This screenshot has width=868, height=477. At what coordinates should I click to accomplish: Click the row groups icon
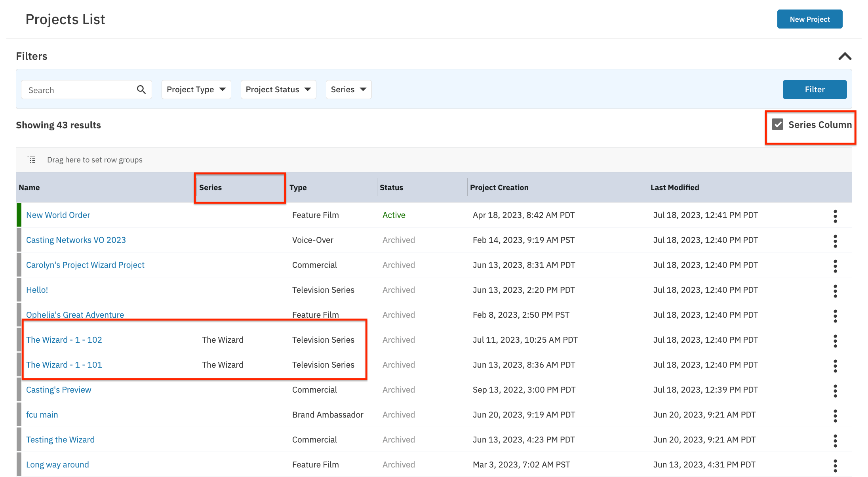click(32, 160)
